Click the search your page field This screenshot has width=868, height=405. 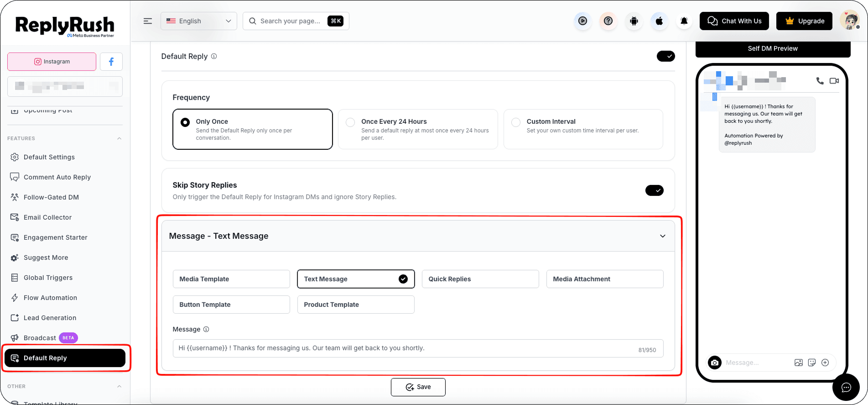296,21
